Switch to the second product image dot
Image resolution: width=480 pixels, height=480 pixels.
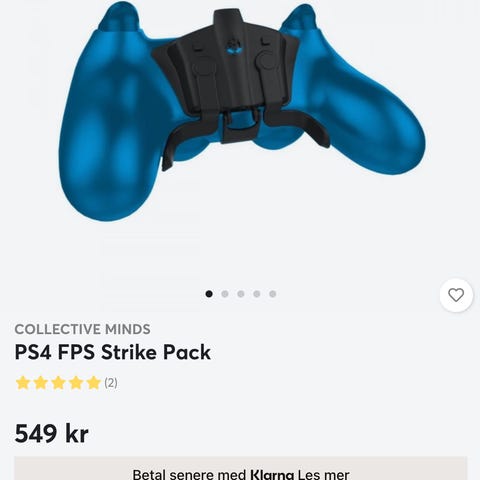click(225, 294)
